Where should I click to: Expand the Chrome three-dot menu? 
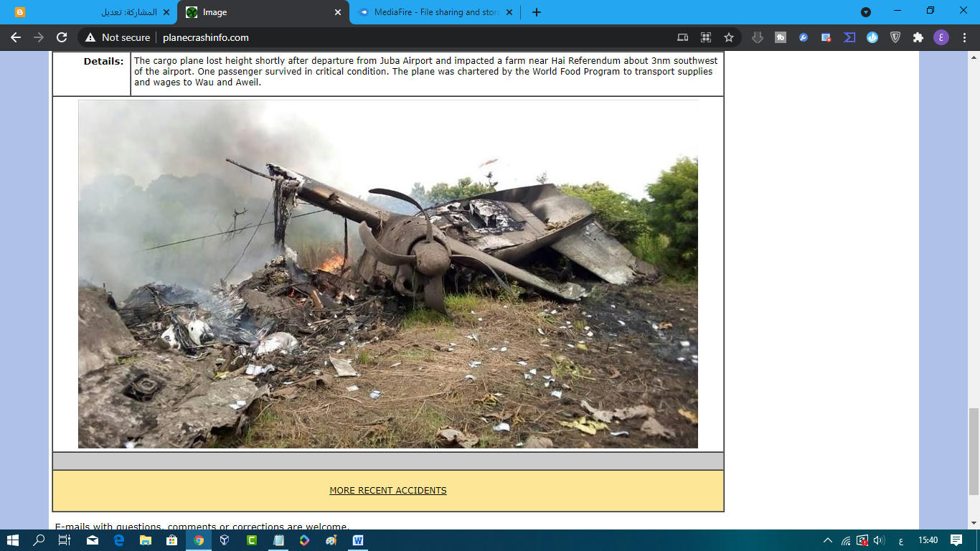point(964,37)
